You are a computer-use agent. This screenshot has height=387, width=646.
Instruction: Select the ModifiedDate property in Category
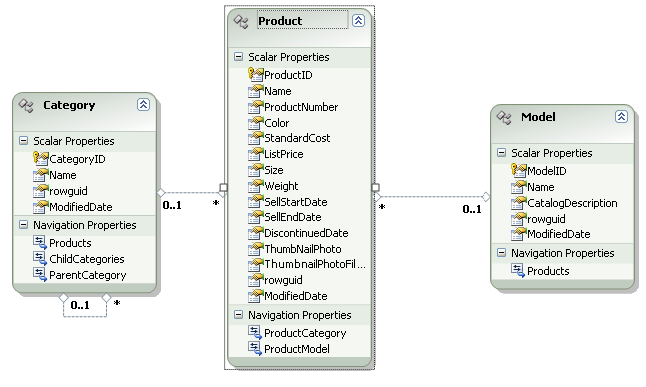point(81,207)
